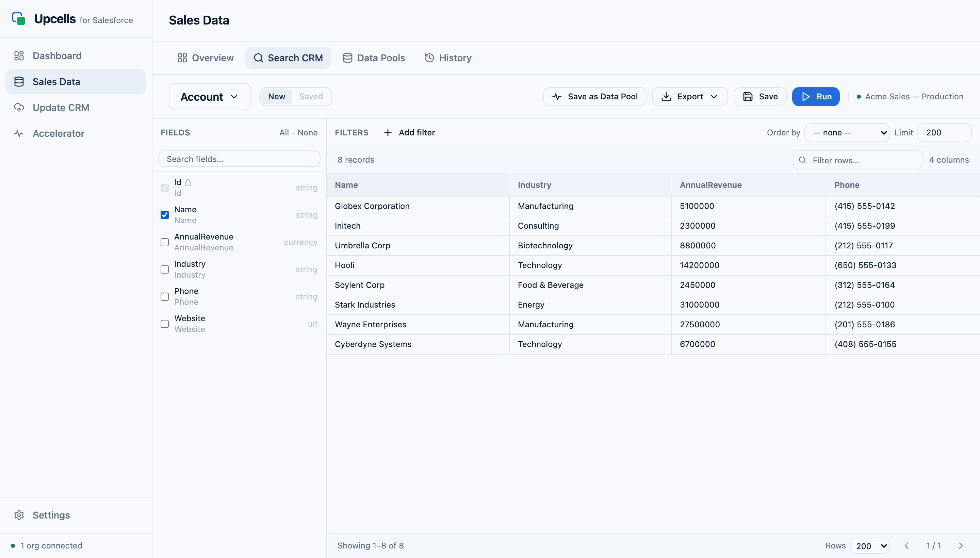Check the AnnualRevenue field checkbox
Screen dimensions: 980x558
pyautogui.click(x=165, y=242)
